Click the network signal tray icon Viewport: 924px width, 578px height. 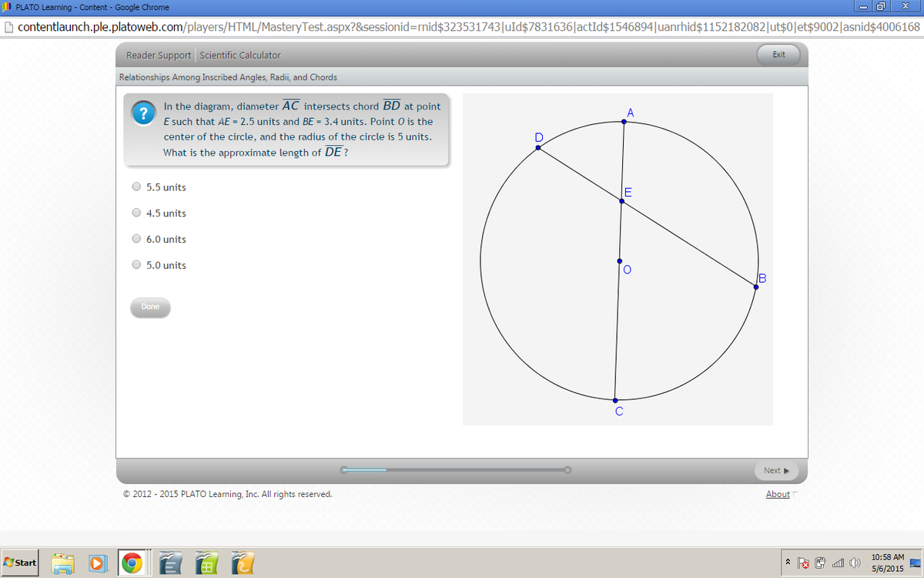click(839, 563)
